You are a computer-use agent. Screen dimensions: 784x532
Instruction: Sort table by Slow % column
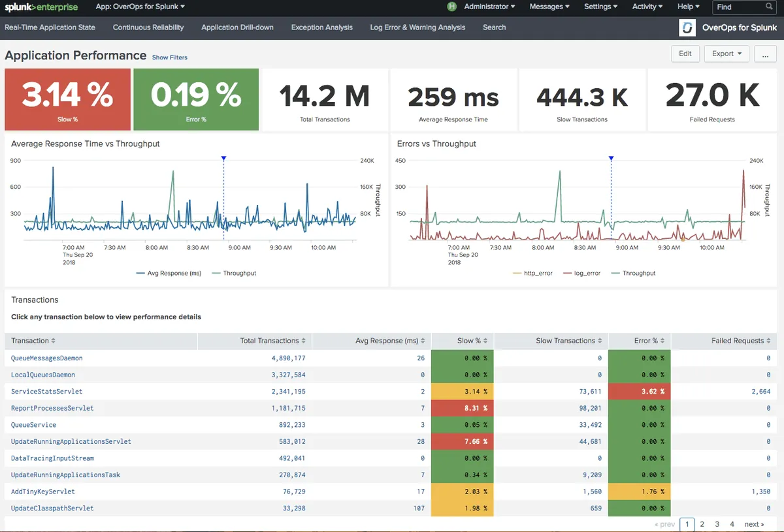pyautogui.click(x=469, y=341)
